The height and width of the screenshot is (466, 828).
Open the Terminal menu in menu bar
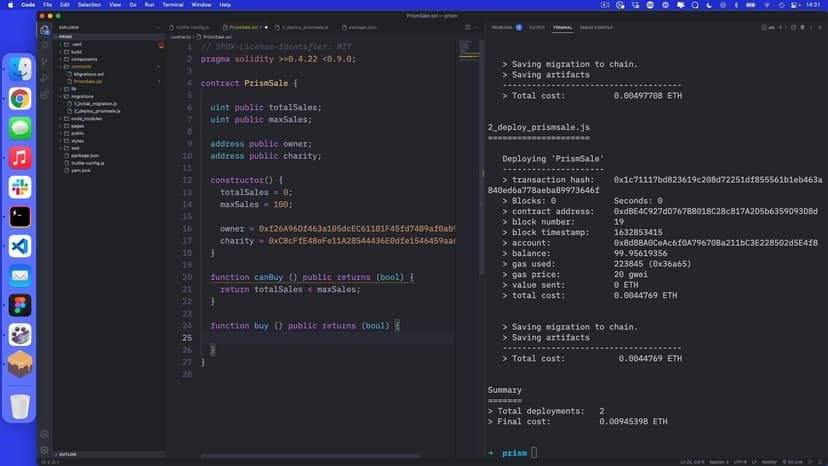tap(172, 5)
